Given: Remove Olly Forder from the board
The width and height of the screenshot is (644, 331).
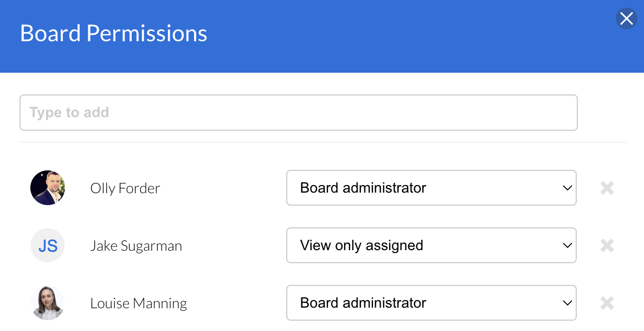Looking at the screenshot, I should point(607,188).
